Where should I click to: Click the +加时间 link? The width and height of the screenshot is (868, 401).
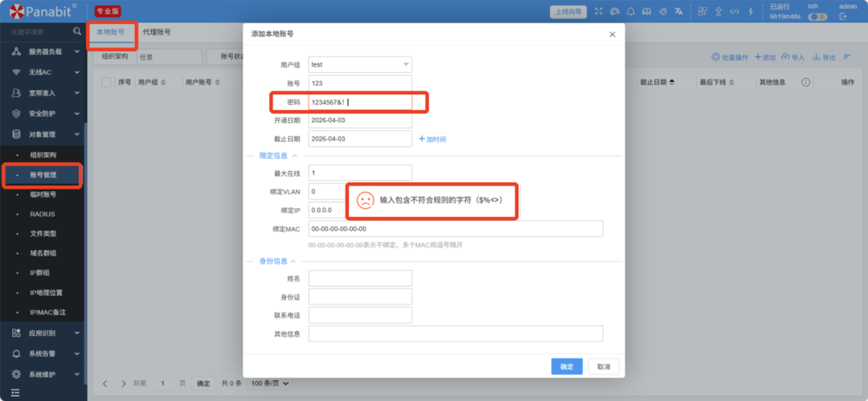coord(432,139)
